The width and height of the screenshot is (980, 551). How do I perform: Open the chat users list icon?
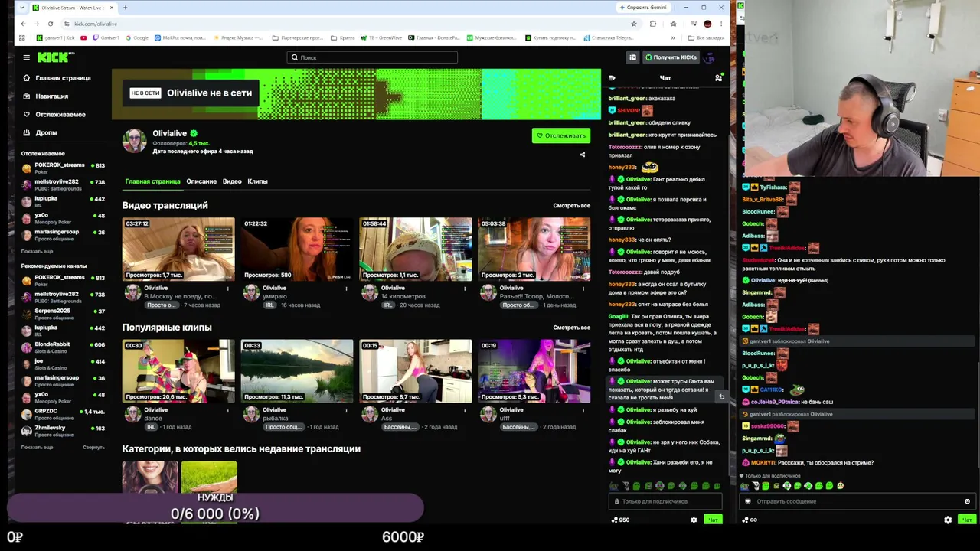(718, 78)
